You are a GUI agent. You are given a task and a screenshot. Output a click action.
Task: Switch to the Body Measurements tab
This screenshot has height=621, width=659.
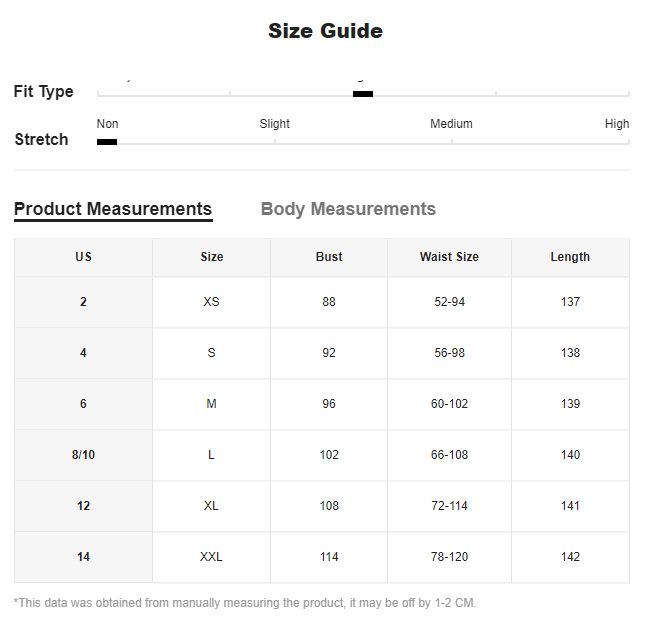(348, 209)
